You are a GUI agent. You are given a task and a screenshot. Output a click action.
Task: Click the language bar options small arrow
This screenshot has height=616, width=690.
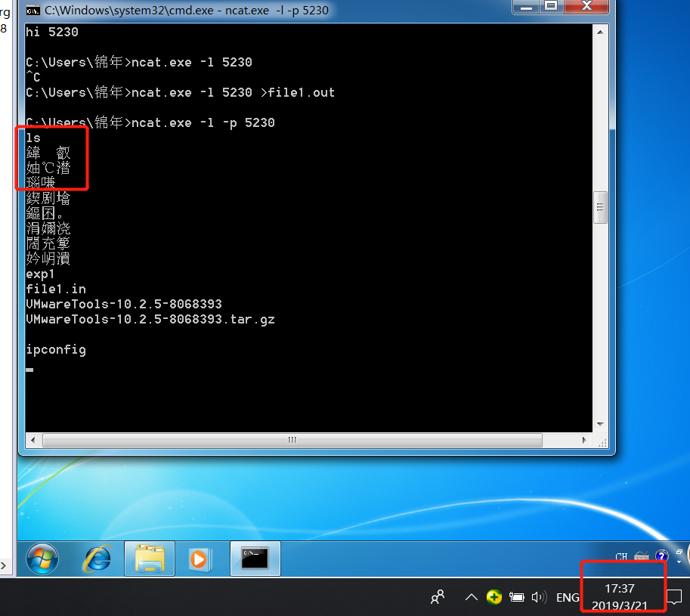pyautogui.click(x=679, y=562)
